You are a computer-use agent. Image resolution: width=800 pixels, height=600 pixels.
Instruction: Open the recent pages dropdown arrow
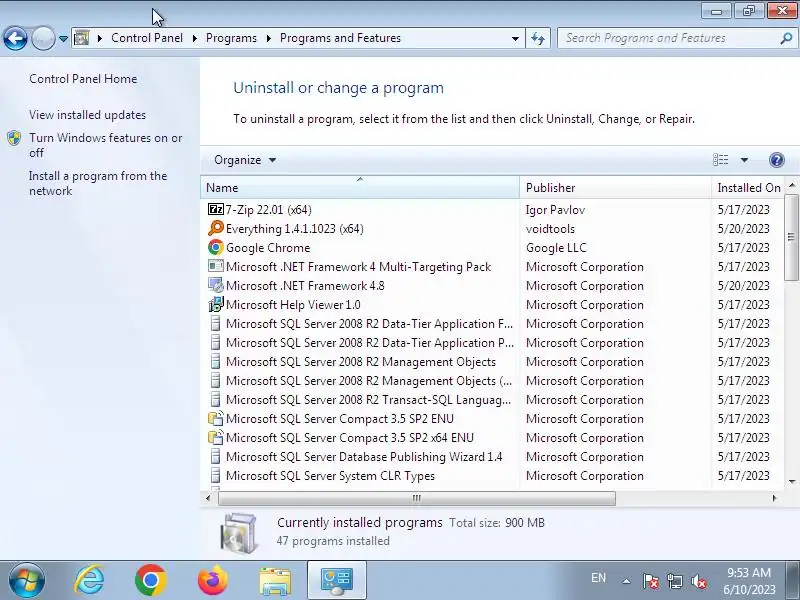pos(63,38)
